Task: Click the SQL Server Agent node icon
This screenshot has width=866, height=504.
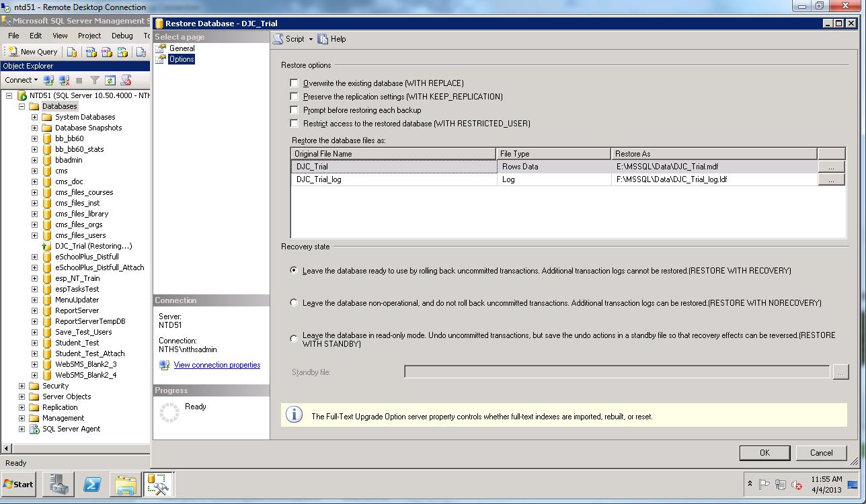Action: pos(34,429)
